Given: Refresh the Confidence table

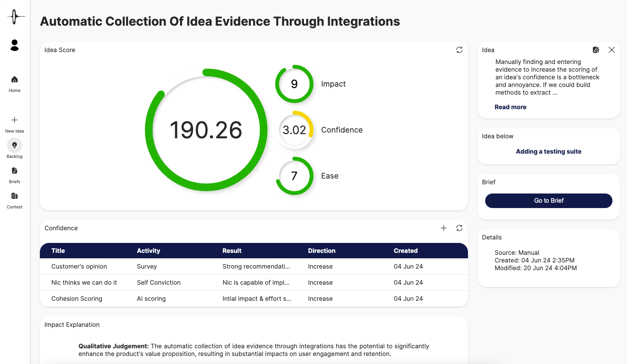Looking at the screenshot, I should (x=460, y=228).
